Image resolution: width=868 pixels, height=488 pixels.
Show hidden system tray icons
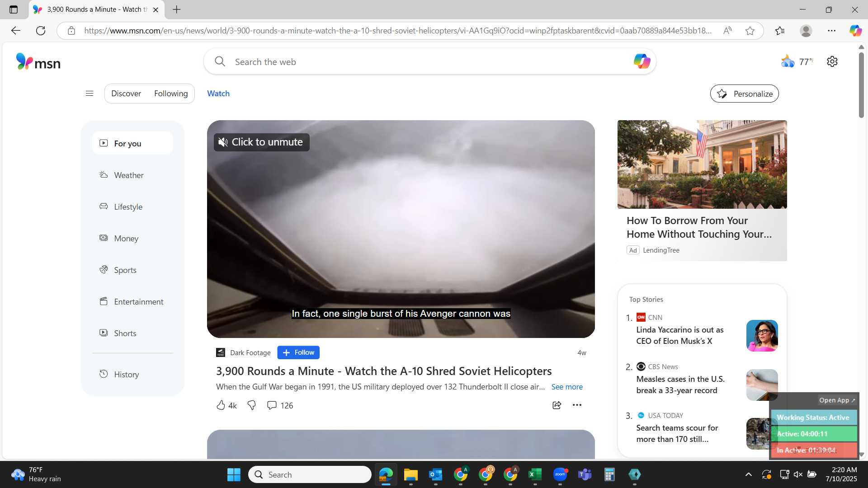coord(749,474)
